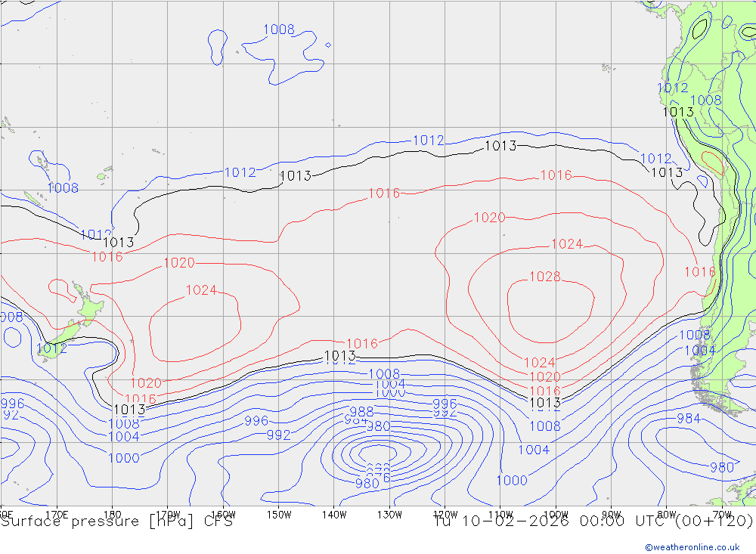Viewport: 756px width, 554px height.
Task: Click the 'Tu 10-02-2026 00:00 UTC (00+120)' timestamp
Action: pyautogui.click(x=593, y=522)
